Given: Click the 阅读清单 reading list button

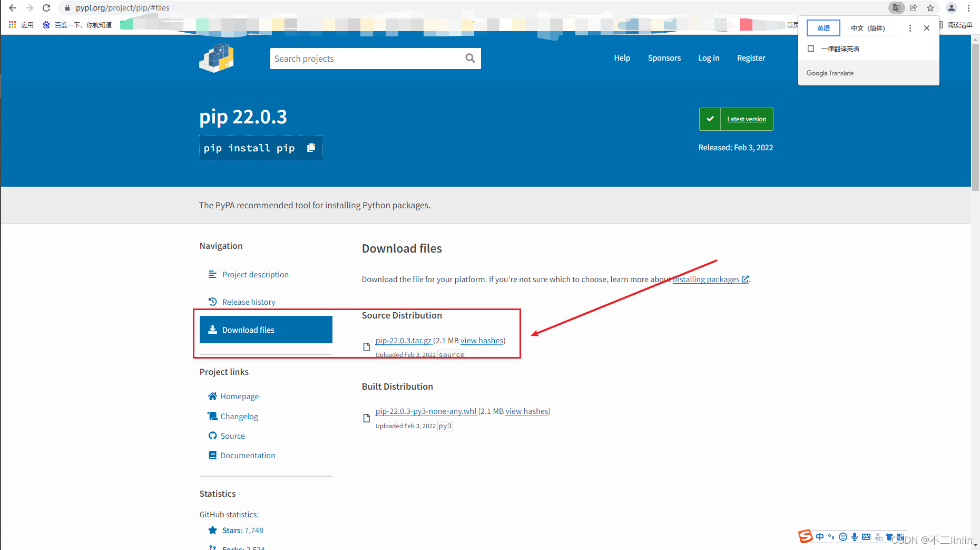Looking at the screenshot, I should pos(955,25).
